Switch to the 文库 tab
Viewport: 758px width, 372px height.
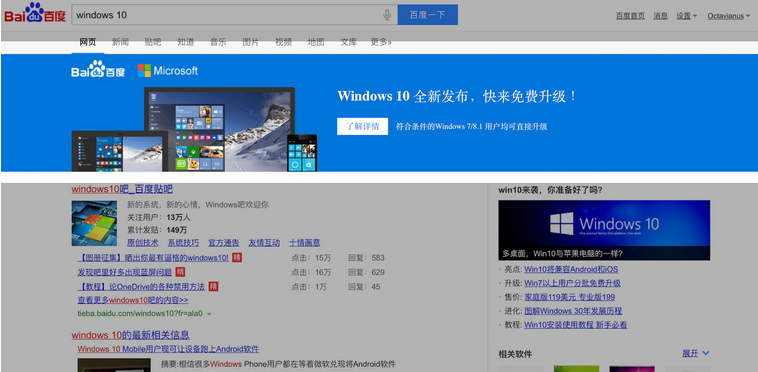(x=349, y=42)
